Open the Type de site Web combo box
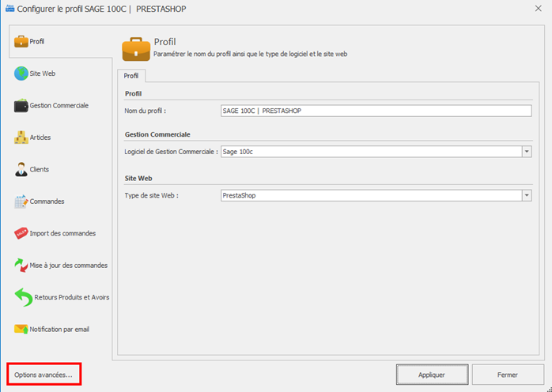 coord(376,195)
